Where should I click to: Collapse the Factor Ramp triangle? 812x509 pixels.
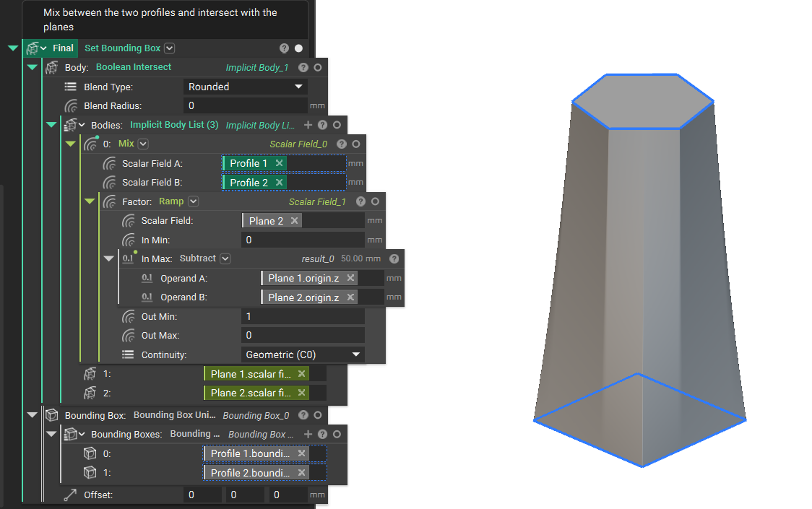pyautogui.click(x=90, y=201)
